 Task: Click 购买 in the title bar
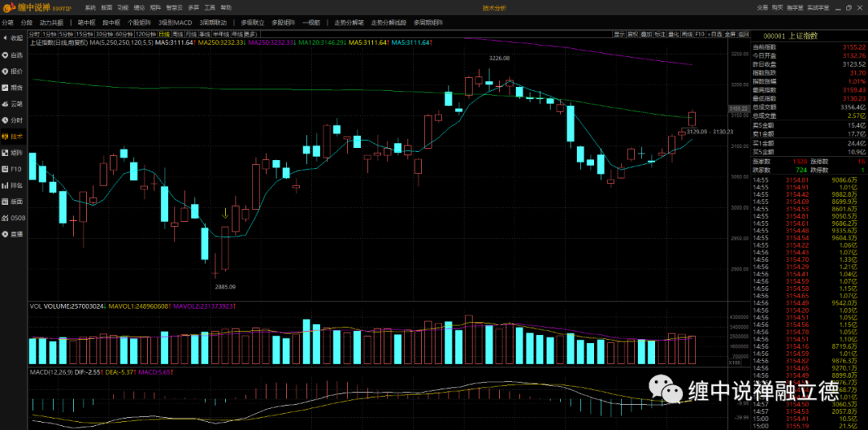[x=778, y=8]
